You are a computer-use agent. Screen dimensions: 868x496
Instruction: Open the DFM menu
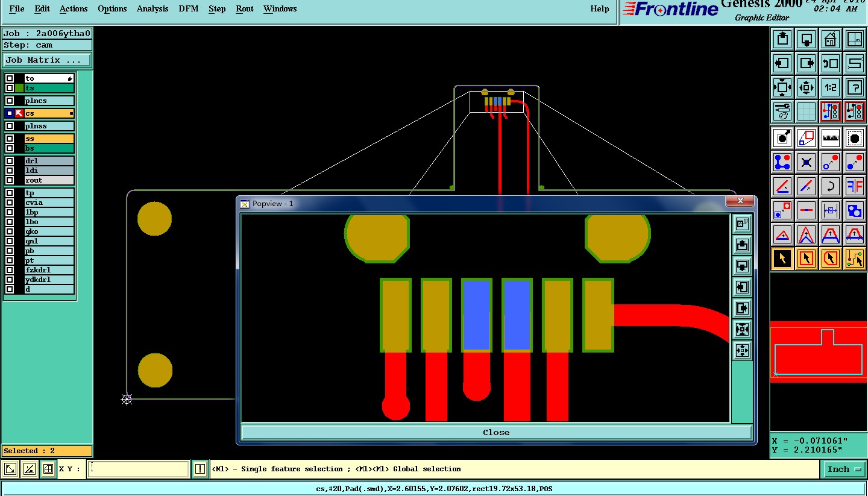tap(189, 8)
